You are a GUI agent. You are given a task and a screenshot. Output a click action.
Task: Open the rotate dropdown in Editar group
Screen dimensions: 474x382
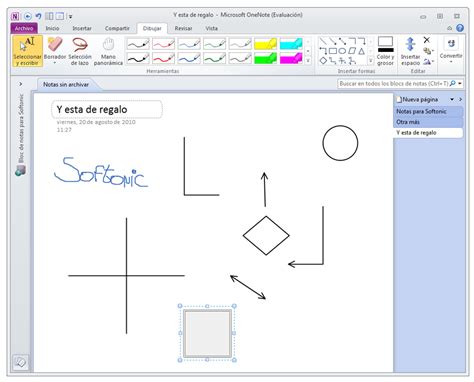(428, 62)
